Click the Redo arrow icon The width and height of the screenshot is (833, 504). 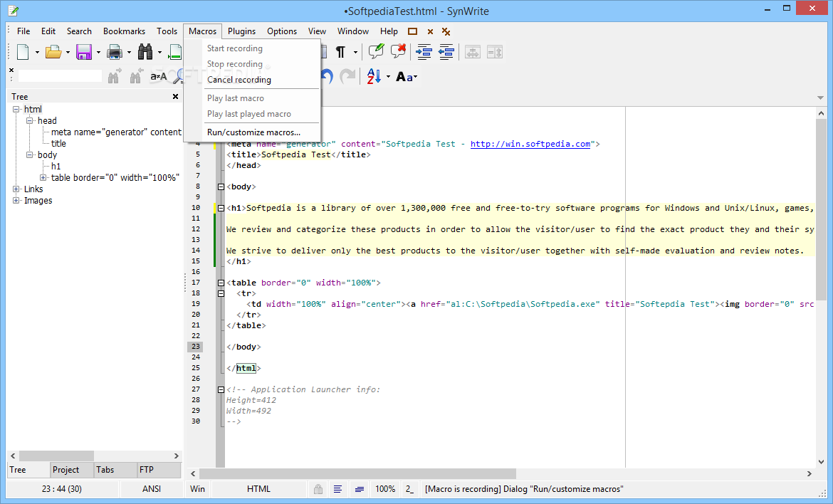pos(347,77)
